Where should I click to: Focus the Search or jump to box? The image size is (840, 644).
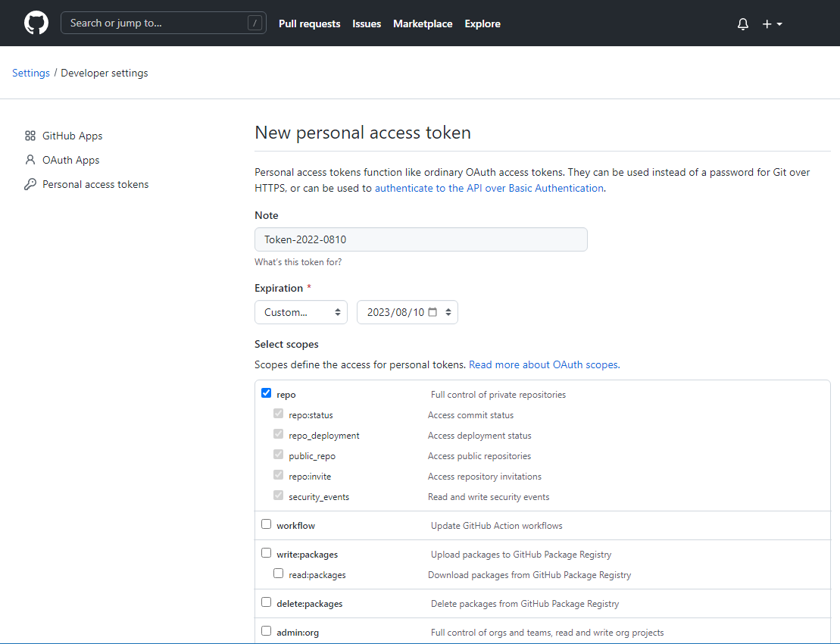pyautogui.click(x=164, y=23)
